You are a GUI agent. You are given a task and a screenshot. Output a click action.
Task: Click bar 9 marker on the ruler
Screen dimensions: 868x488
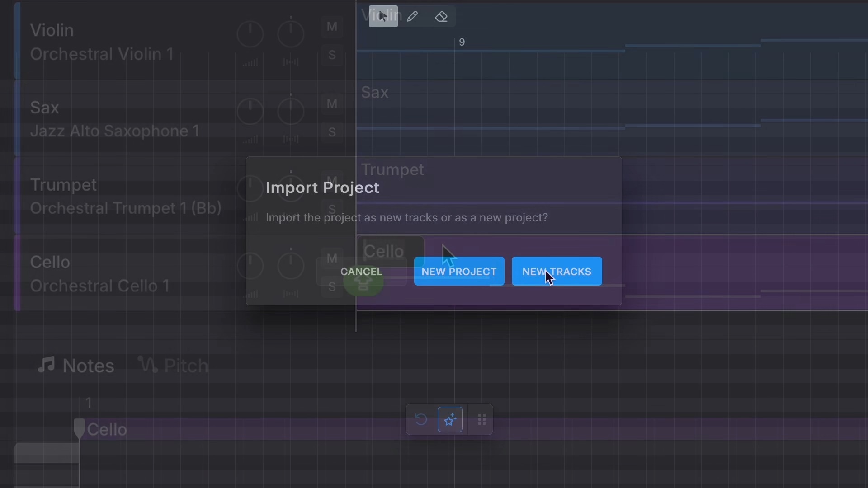(462, 42)
